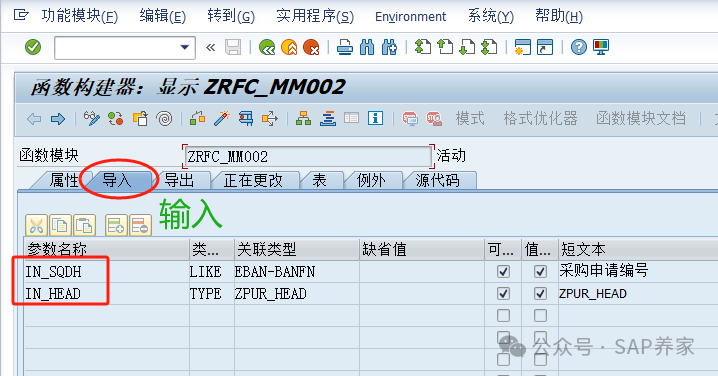Open the command field dropdown arrow
Viewport: 718px width, 376px height.
click(185, 47)
